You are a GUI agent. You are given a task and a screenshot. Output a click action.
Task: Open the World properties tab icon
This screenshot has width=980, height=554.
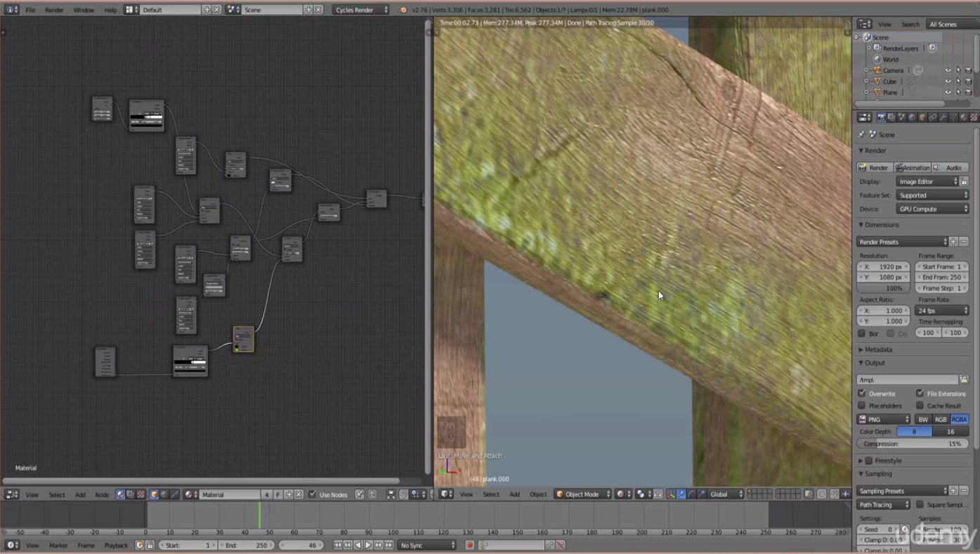point(912,117)
